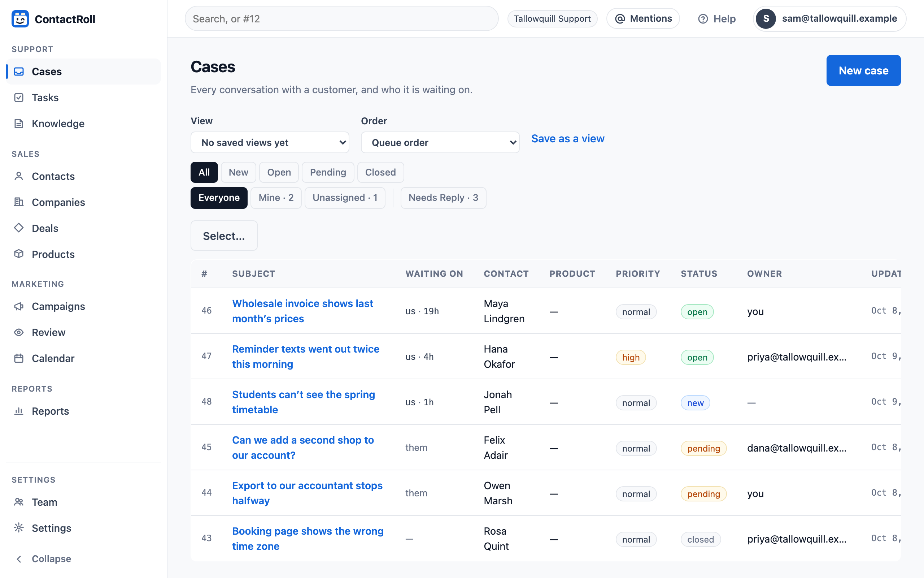Open Settings via its gear icon
This screenshot has width=924, height=578.
19,528
